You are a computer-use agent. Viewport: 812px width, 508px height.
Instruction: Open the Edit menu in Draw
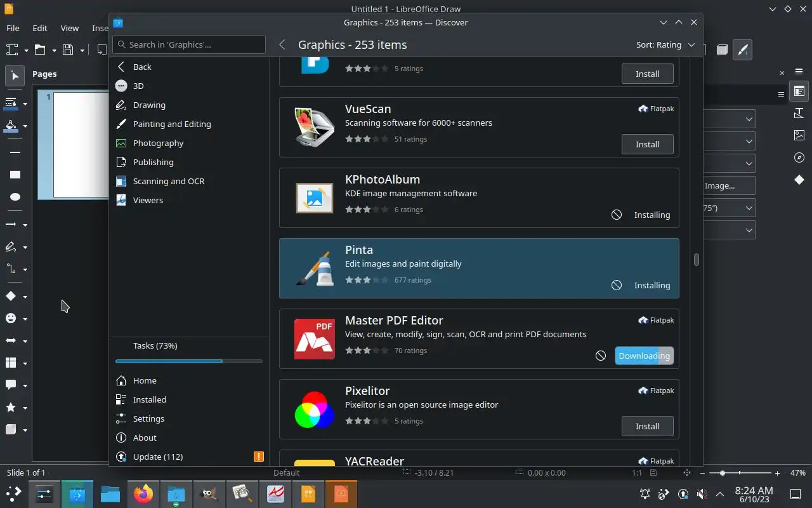click(40, 28)
